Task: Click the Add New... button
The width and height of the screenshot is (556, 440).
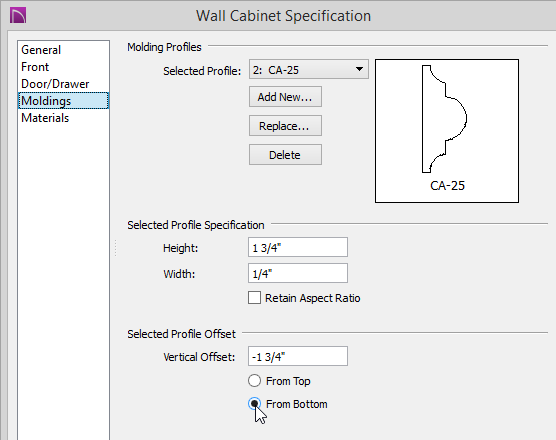Action: 285,96
